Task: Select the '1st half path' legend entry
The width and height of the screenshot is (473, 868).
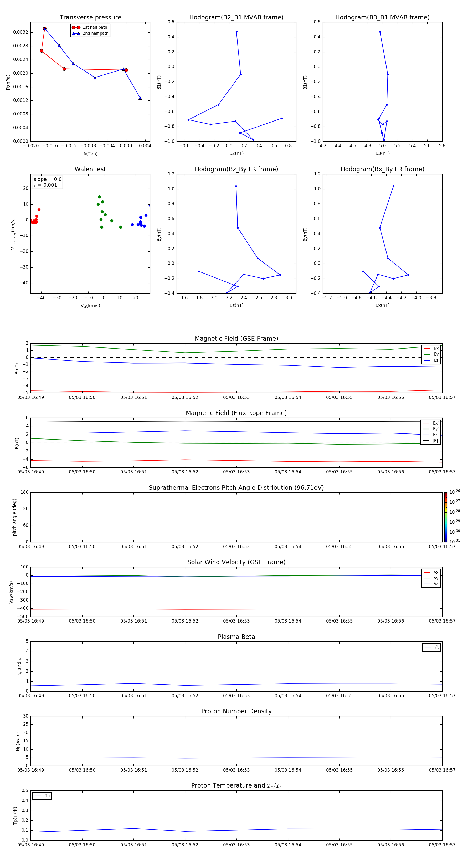Action: 90,27
